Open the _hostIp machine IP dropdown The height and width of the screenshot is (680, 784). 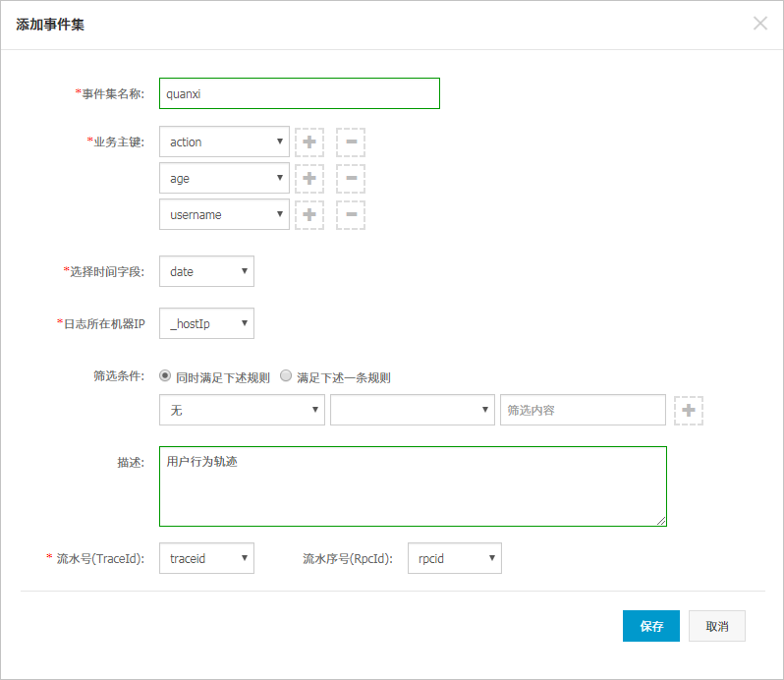coord(206,323)
